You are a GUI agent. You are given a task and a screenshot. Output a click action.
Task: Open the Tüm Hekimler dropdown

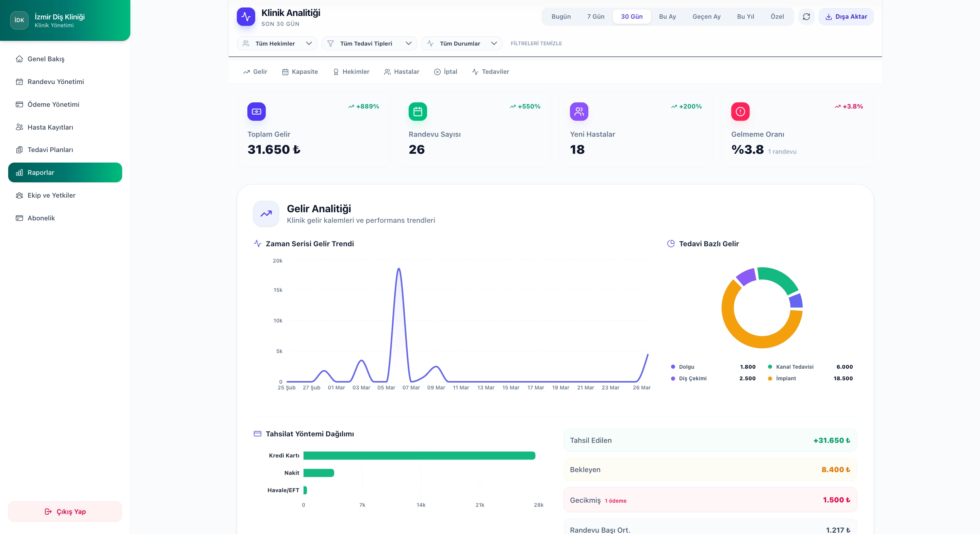click(x=277, y=43)
